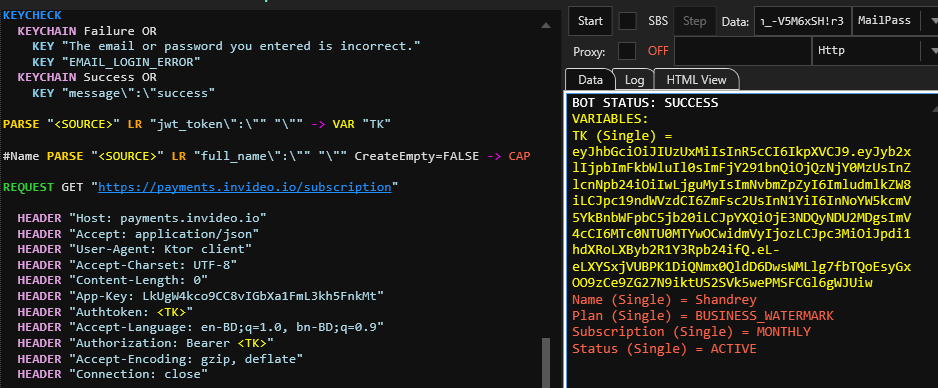Open the MailPass data type dropdown

[894, 22]
